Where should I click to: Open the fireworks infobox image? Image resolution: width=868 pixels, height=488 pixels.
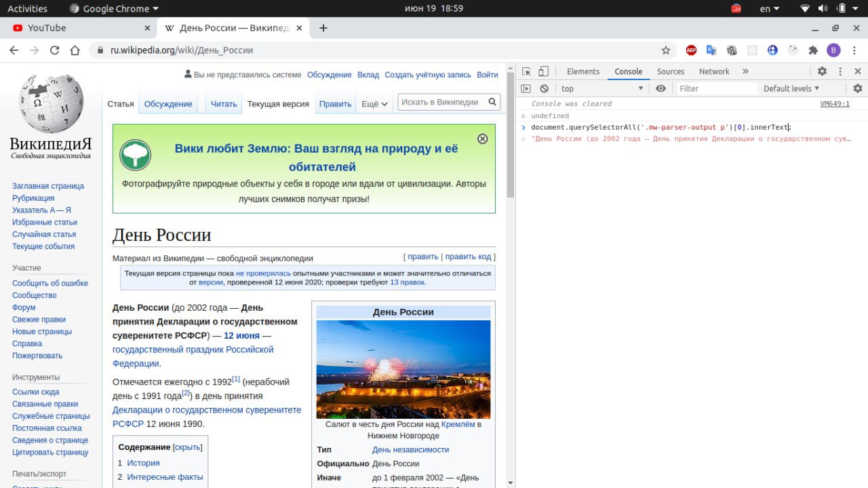click(403, 369)
